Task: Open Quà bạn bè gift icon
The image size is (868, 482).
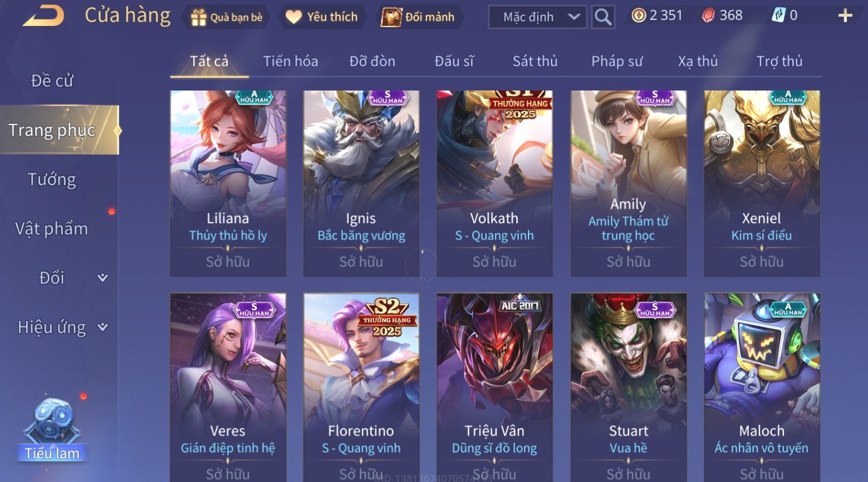Action: pos(198,17)
